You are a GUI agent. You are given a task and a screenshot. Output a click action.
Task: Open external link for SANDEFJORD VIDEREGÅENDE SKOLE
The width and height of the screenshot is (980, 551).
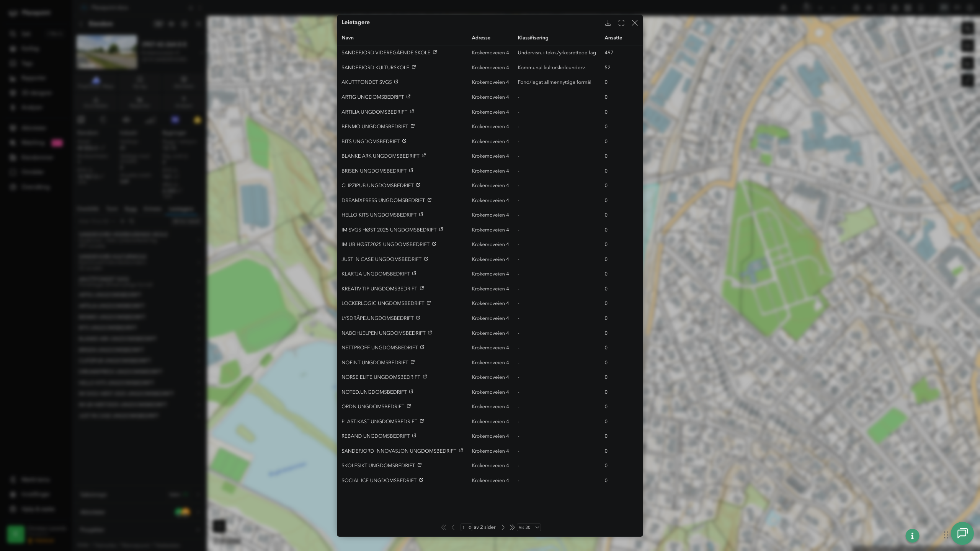(x=435, y=52)
